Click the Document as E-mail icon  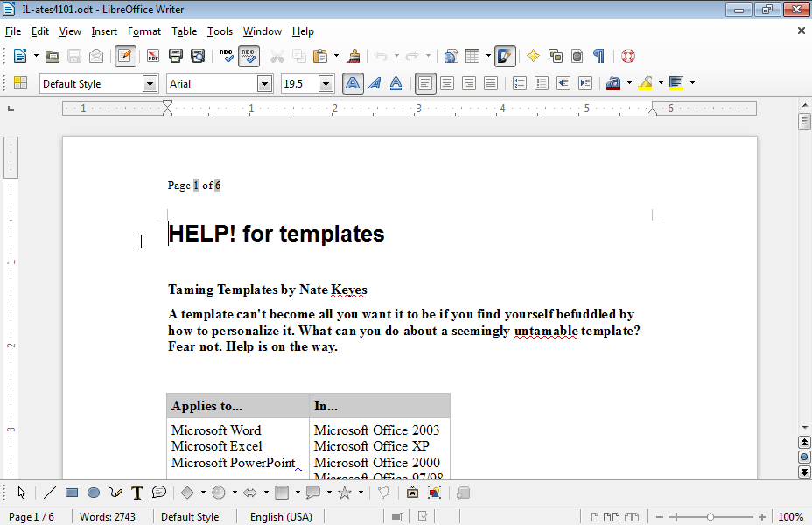(96, 56)
